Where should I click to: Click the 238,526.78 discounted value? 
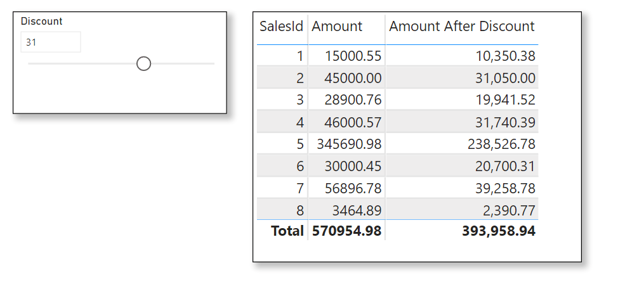(502, 144)
